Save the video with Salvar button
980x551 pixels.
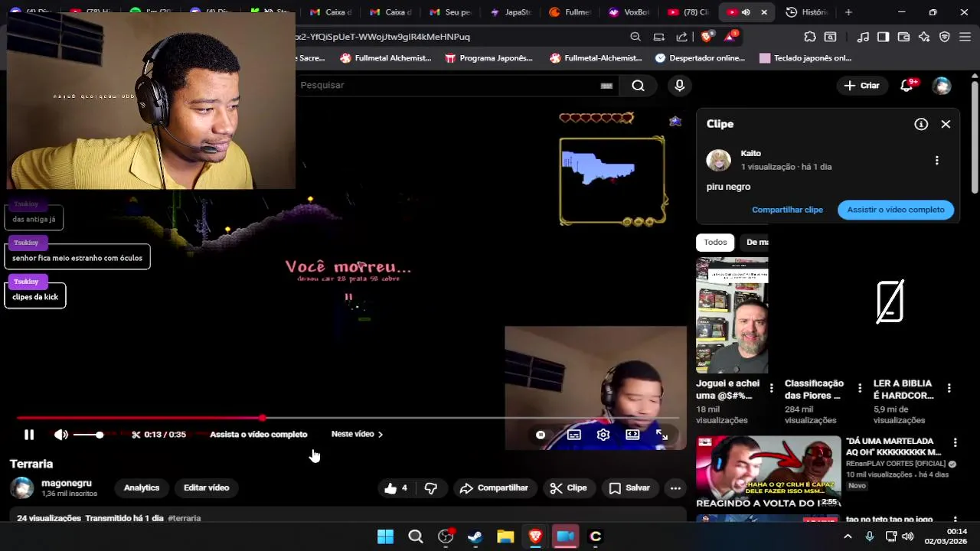point(629,487)
